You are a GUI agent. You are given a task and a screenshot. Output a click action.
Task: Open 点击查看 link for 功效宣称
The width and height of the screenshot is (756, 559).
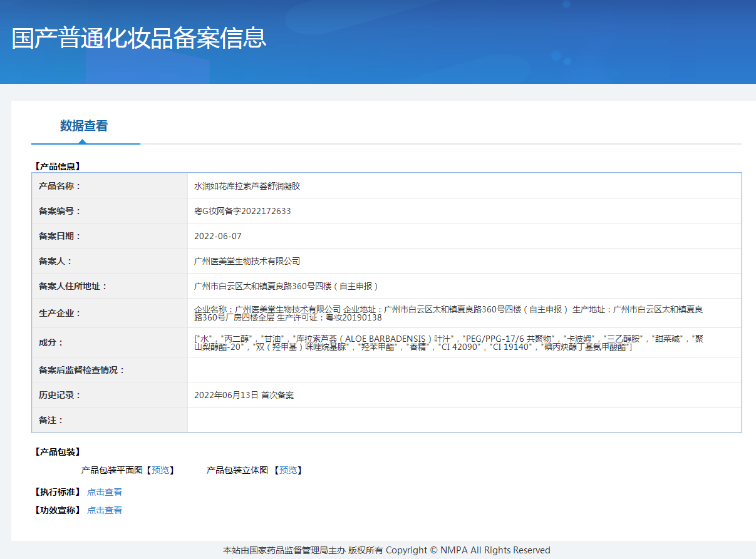coord(105,510)
